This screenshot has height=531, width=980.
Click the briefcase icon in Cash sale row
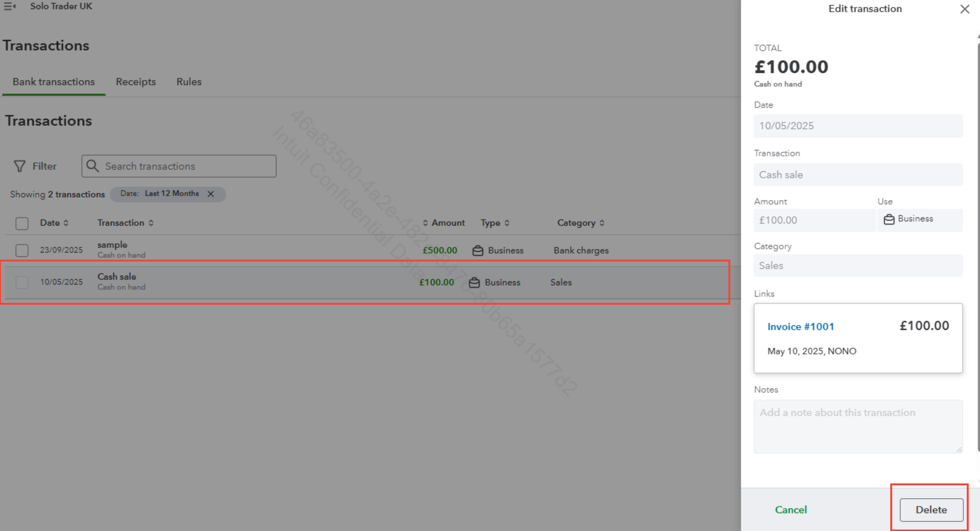click(x=474, y=282)
